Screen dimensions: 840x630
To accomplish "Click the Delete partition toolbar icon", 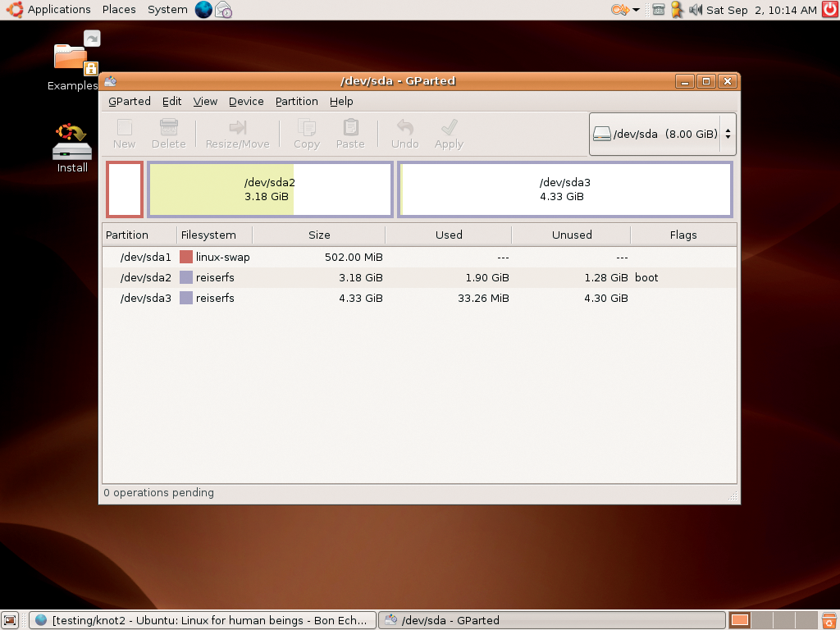I will click(x=169, y=134).
